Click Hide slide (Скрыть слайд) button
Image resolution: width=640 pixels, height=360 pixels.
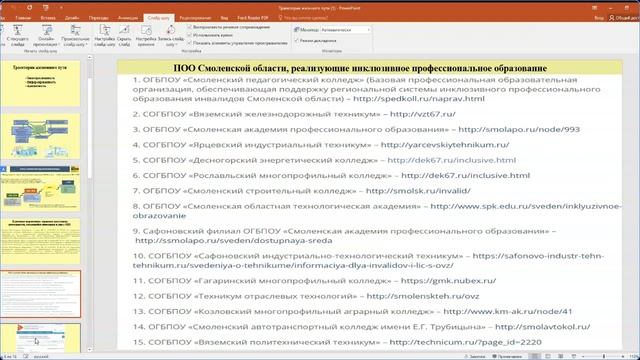pyautogui.click(x=124, y=35)
